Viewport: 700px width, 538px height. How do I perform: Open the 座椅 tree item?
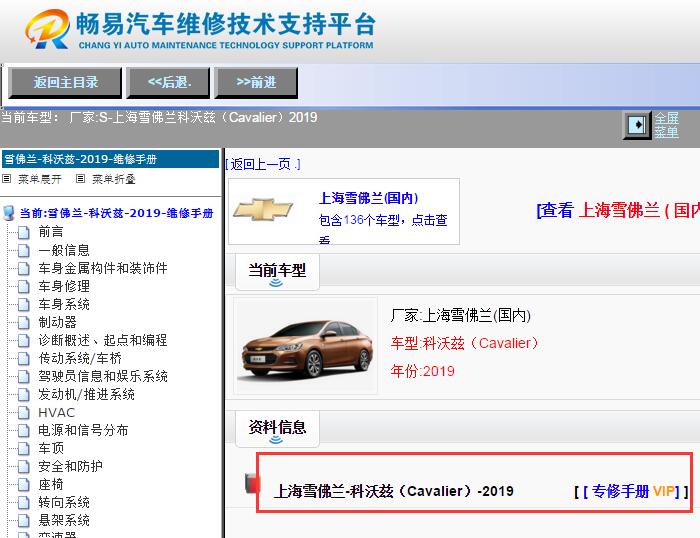(x=51, y=484)
